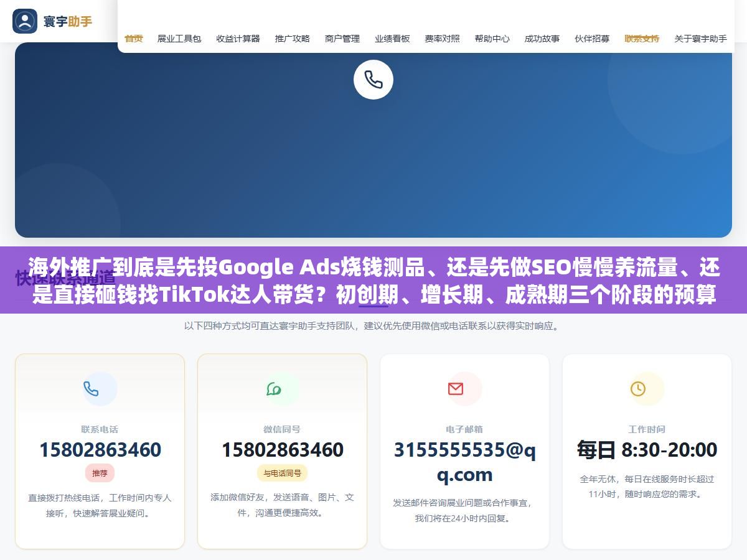Go to 费率对照 page

click(443, 39)
